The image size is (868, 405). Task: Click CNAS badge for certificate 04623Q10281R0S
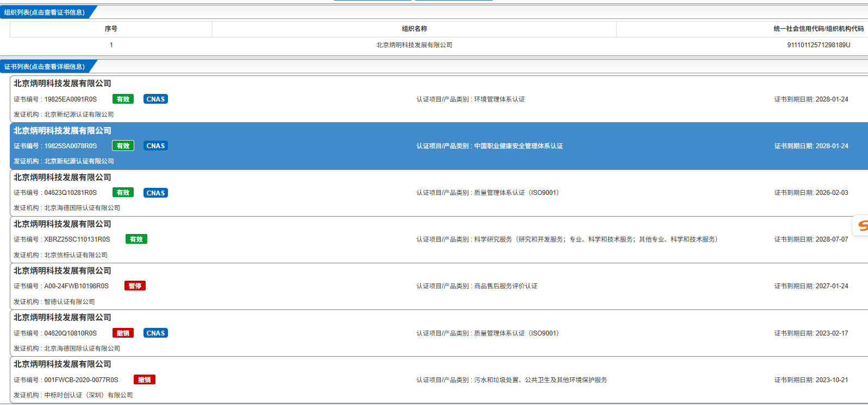[155, 193]
